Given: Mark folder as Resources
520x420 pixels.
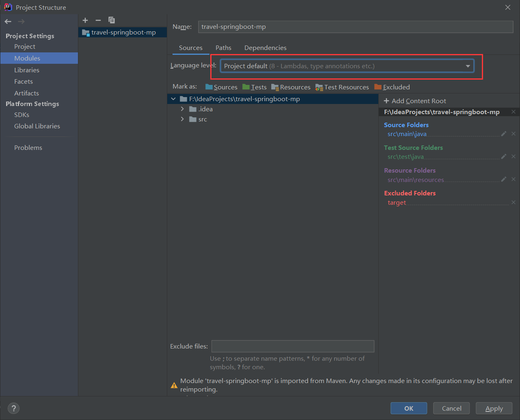Looking at the screenshot, I should click(x=291, y=87).
